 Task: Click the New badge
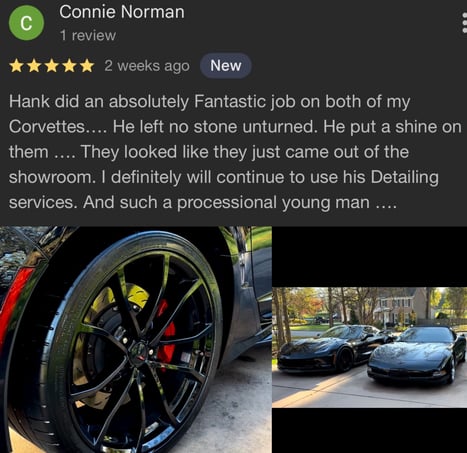(226, 66)
